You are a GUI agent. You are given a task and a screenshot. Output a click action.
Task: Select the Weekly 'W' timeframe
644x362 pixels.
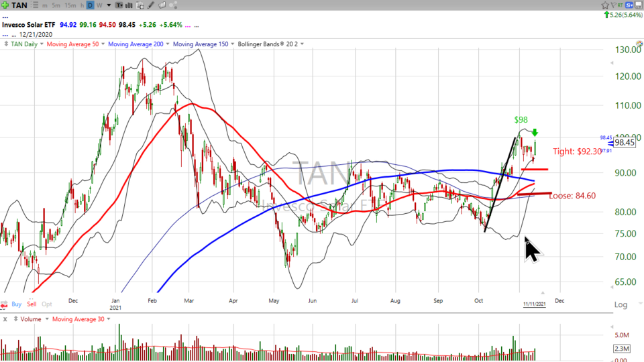click(99, 5)
